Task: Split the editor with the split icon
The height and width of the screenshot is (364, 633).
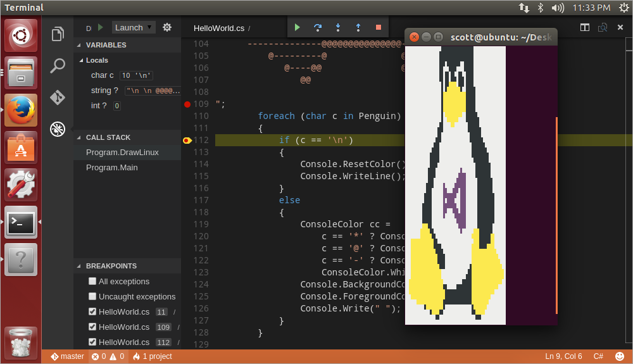Action: [585, 28]
